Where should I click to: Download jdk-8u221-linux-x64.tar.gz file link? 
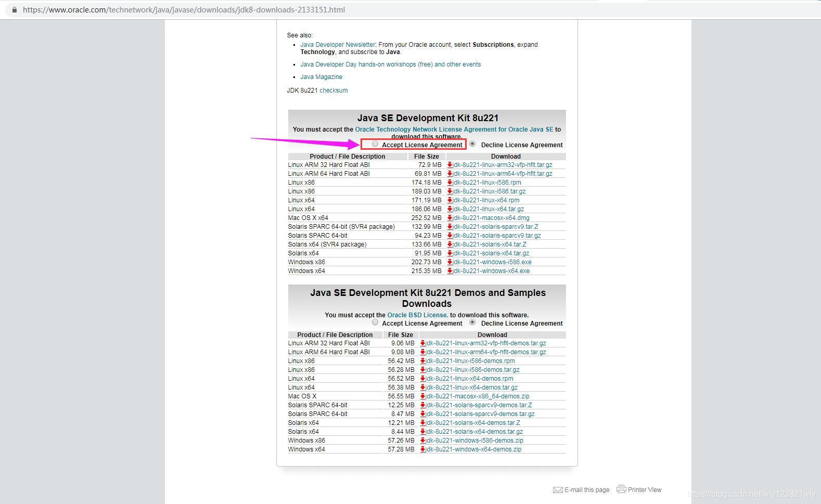coord(488,209)
